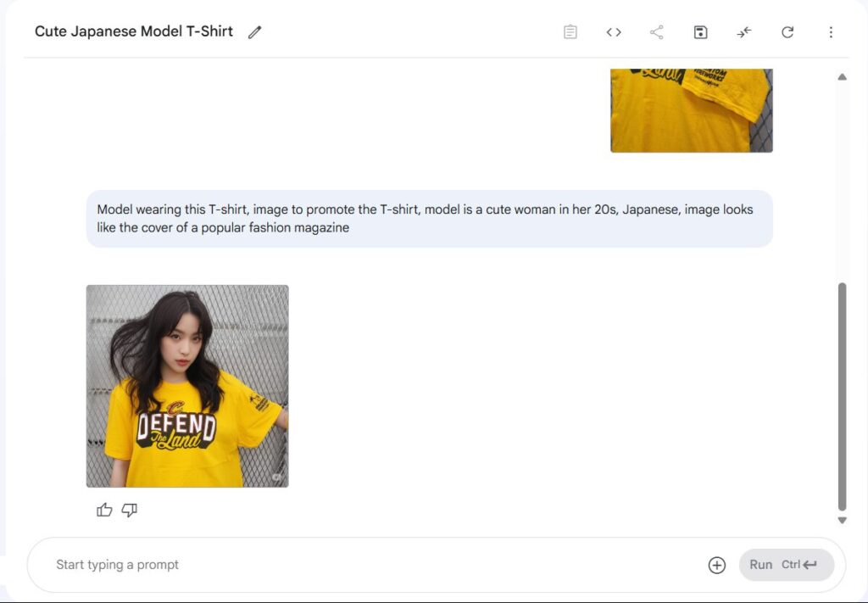868x603 pixels.
Task: Open the system instructions clipboard icon
Action: click(x=570, y=32)
